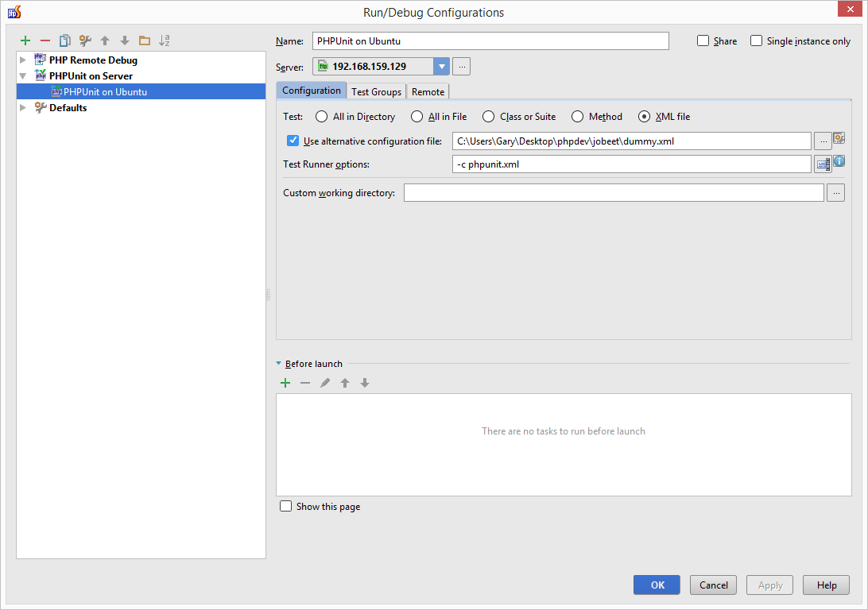Expand the Defaults node

(x=23, y=107)
